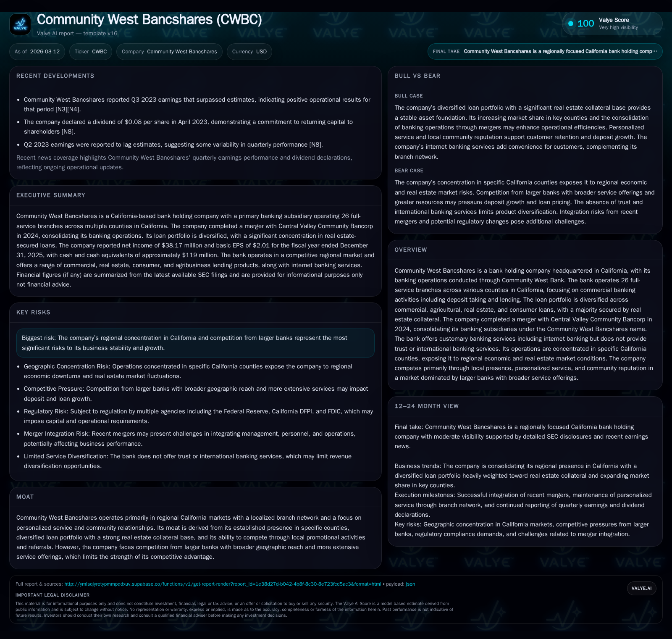Click the Bull Case paragraph on diversified loans
This screenshot has height=639, width=672.
point(523,132)
